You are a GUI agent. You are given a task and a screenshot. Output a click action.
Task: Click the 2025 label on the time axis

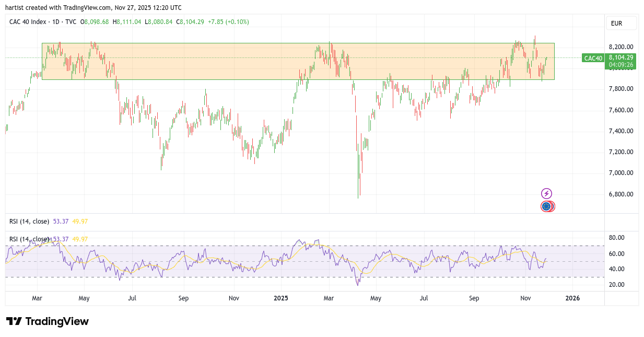pos(281,298)
